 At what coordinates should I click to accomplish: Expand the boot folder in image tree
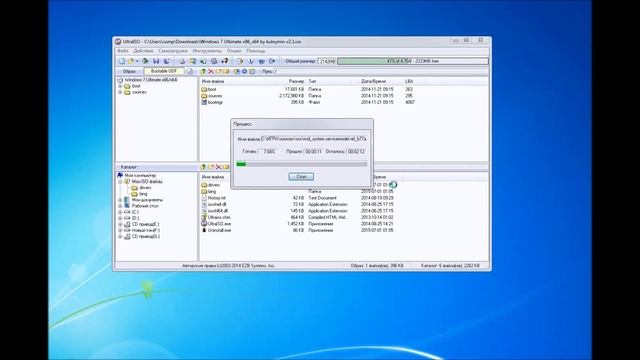click(x=120, y=86)
